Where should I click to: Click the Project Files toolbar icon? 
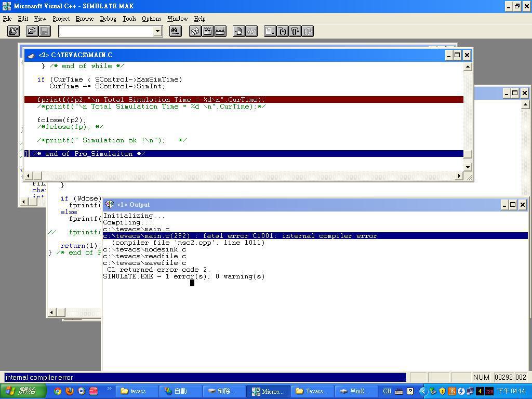[14, 31]
